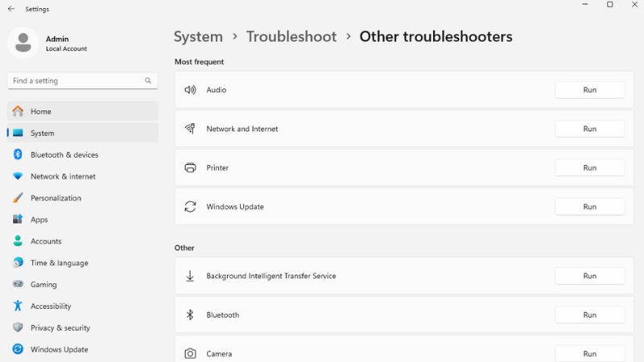Focus the Find a setting search box

[83, 80]
